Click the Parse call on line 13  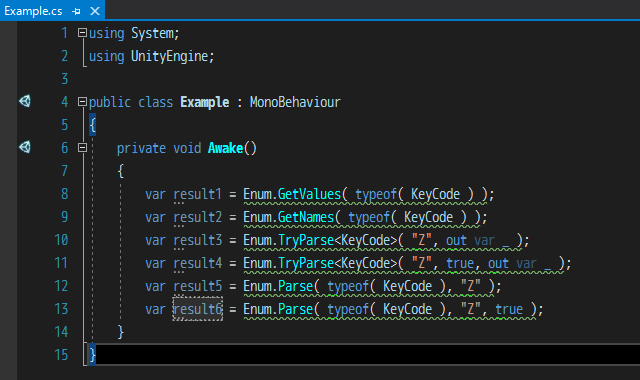[x=295, y=309]
